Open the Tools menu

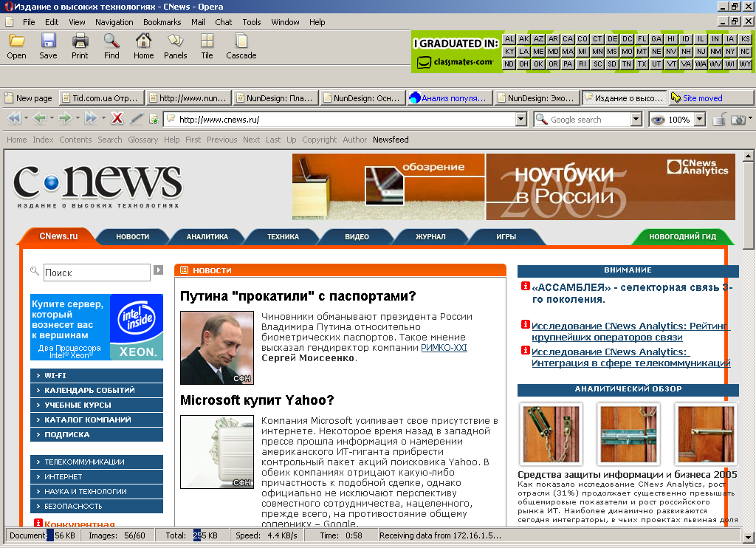(252, 22)
